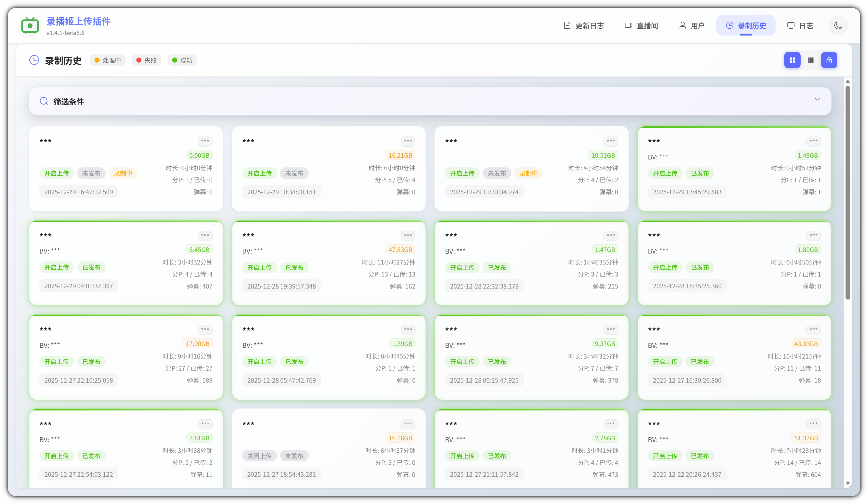
Task: Open more menu on the 0.00GB card
Action: [205, 141]
